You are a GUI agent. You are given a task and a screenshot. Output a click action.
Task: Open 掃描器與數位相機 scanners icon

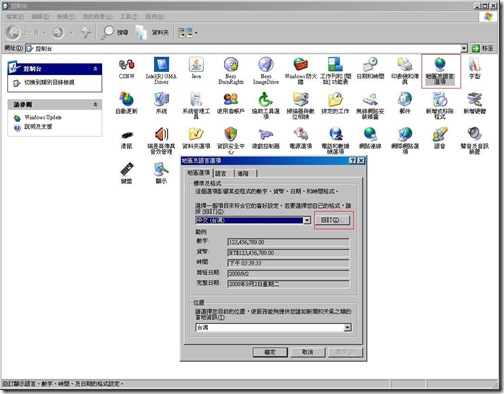[x=300, y=105]
